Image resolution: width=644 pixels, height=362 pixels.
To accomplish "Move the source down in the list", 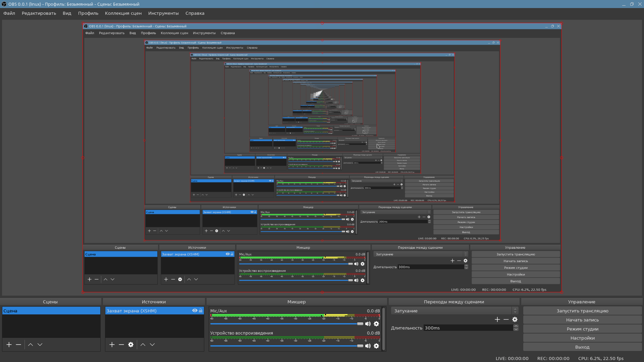I will click(x=152, y=345).
